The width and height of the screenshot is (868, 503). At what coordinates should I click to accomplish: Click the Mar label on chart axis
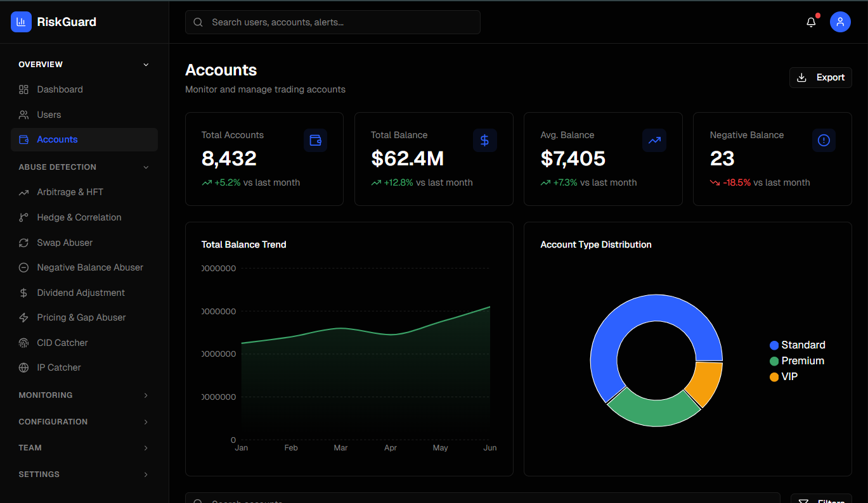(340, 448)
